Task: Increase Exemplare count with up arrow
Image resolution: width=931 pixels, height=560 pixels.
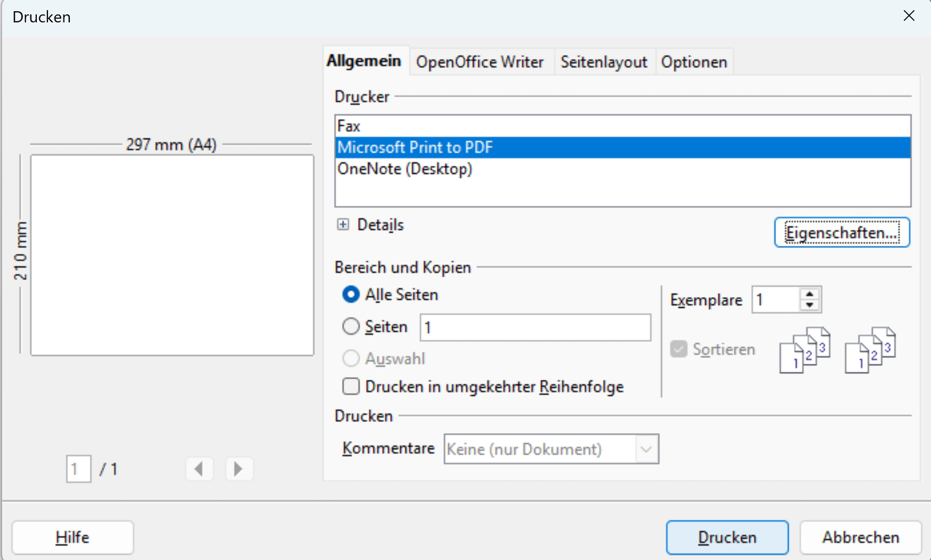Action: [x=810, y=294]
